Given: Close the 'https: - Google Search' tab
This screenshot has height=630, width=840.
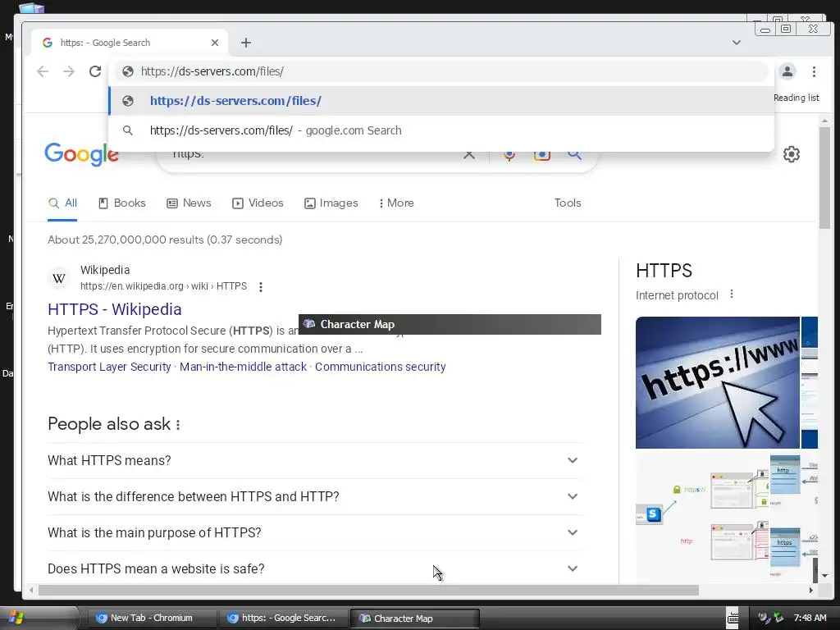Looking at the screenshot, I should point(215,43).
